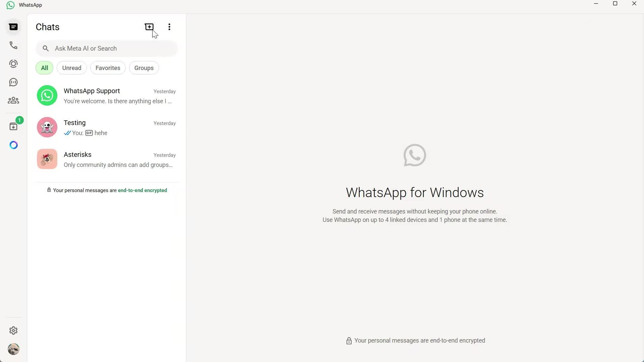Filter chats to Unread only

[71, 68]
